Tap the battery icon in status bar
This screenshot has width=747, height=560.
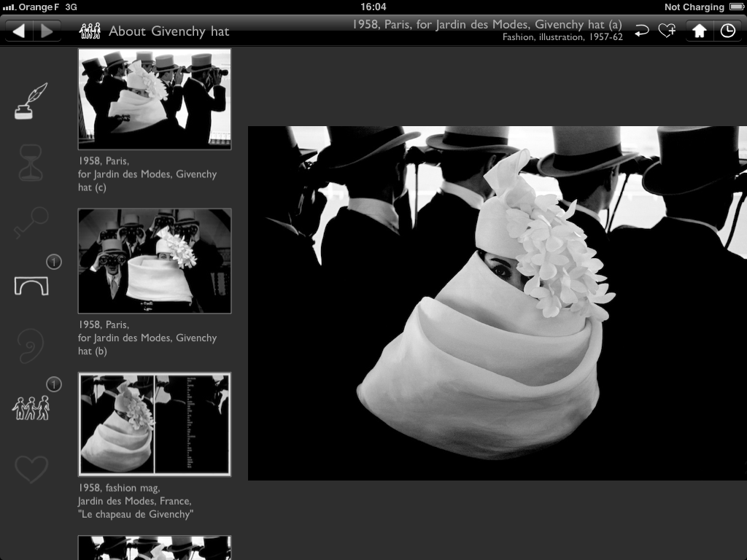[736, 7]
